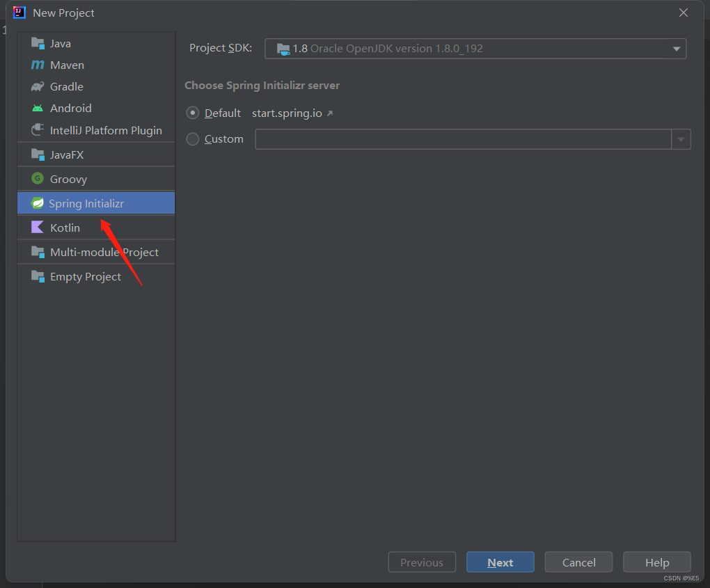Click the Empty Project folder icon
This screenshot has width=710, height=588.
pyautogui.click(x=38, y=276)
